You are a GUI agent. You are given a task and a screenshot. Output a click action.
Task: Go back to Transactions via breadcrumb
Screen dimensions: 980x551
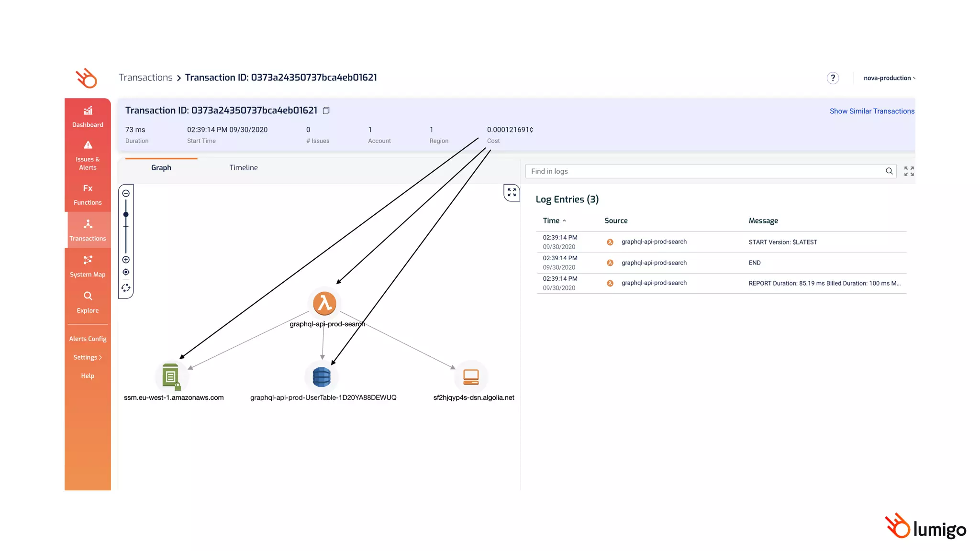tap(145, 77)
